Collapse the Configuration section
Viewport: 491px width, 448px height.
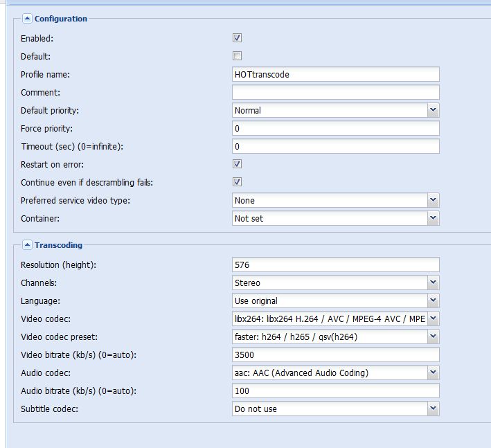[x=27, y=19]
